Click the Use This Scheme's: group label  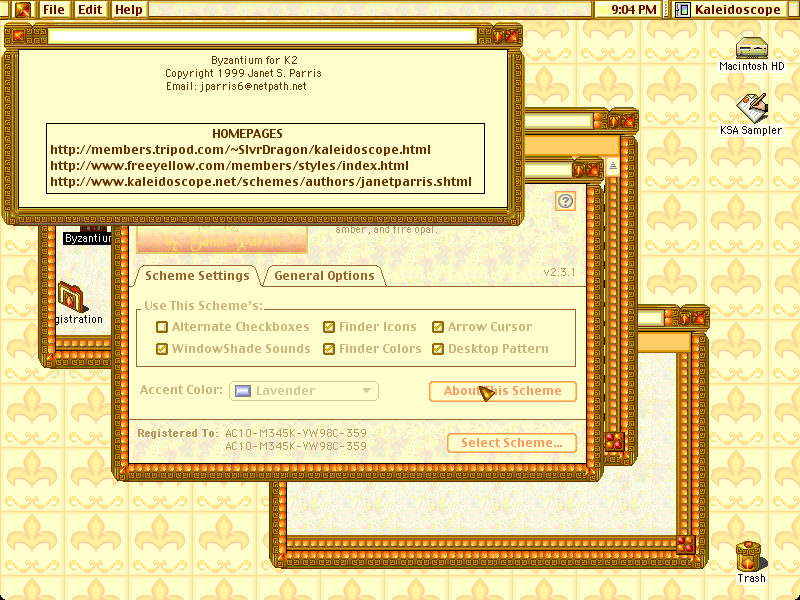204,306
